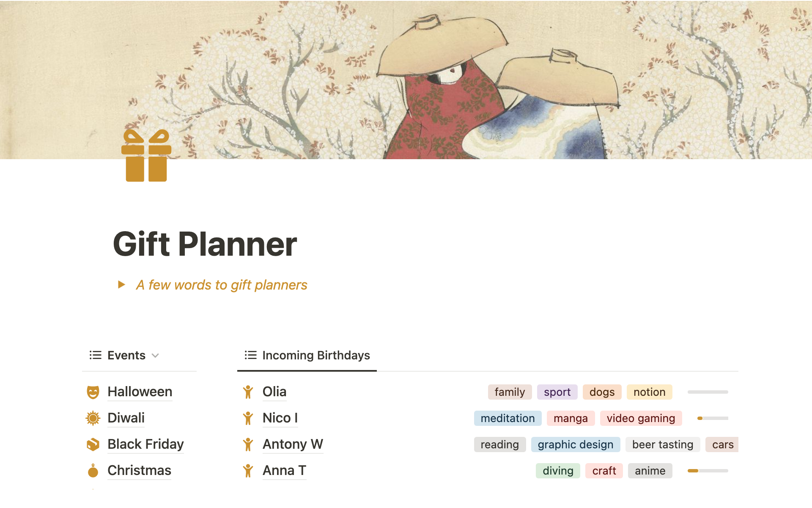Click the 'meditation' tag on Nico I
The width and height of the screenshot is (812, 508).
[x=507, y=418]
